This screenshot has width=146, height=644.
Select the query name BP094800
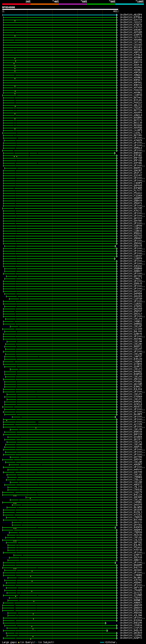[x=8, y=8]
